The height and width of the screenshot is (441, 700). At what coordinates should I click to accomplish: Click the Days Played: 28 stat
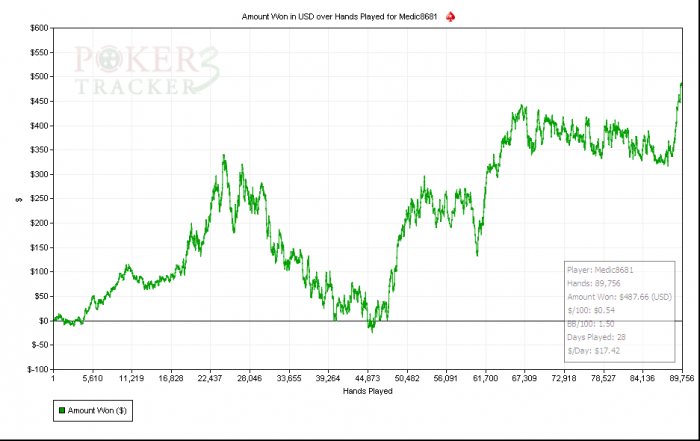596,337
